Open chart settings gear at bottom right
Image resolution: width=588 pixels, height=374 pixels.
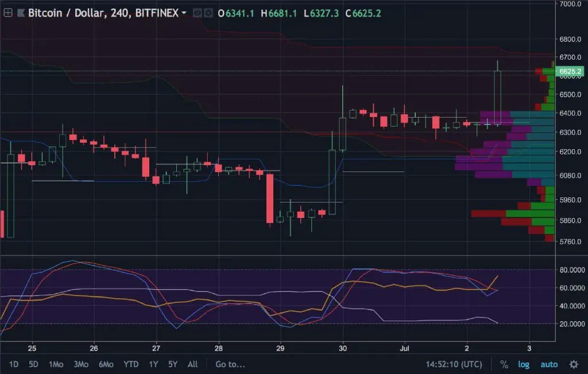click(574, 364)
